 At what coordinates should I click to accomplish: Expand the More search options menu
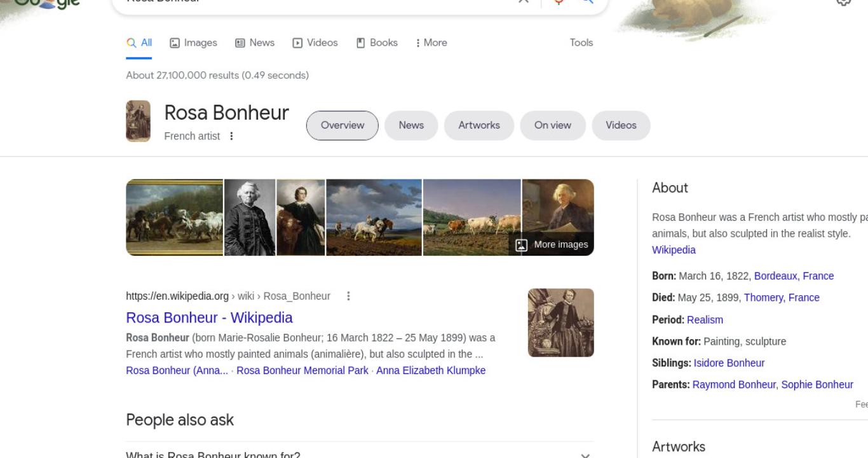click(431, 43)
